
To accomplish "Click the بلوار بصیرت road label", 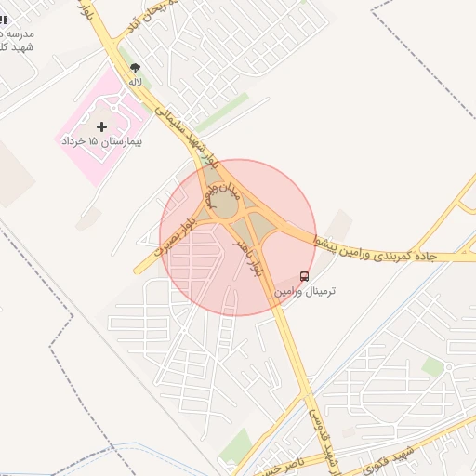I will tap(176, 236).
